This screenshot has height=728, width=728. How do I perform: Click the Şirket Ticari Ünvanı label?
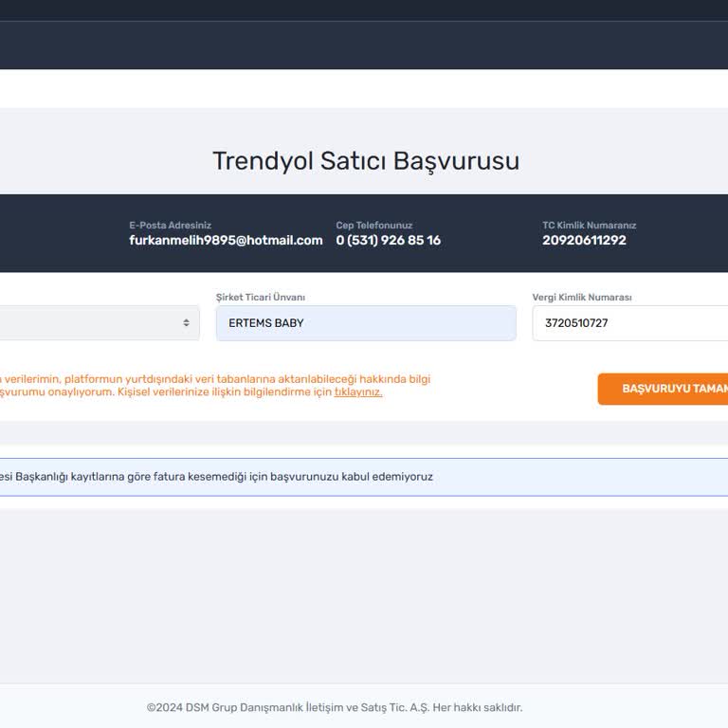(x=261, y=297)
